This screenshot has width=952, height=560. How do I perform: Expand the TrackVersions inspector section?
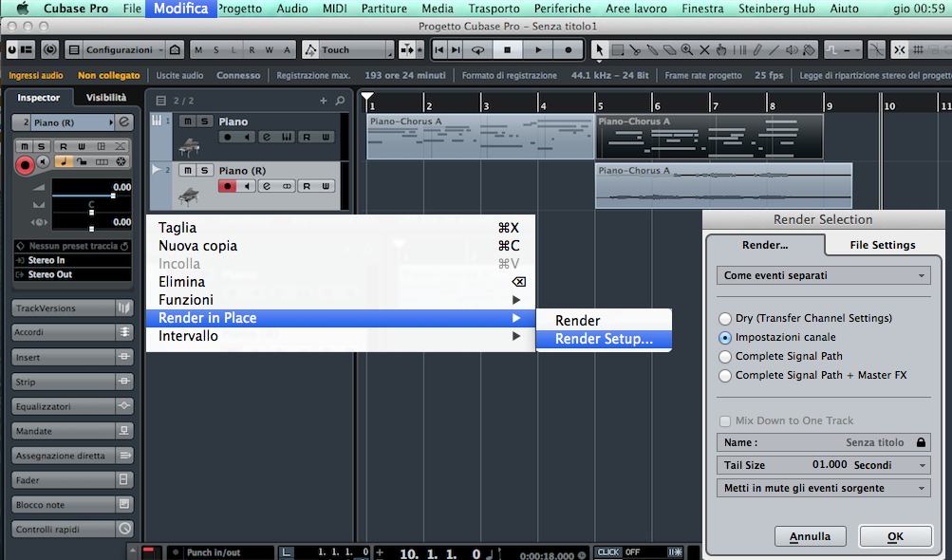coord(71,308)
